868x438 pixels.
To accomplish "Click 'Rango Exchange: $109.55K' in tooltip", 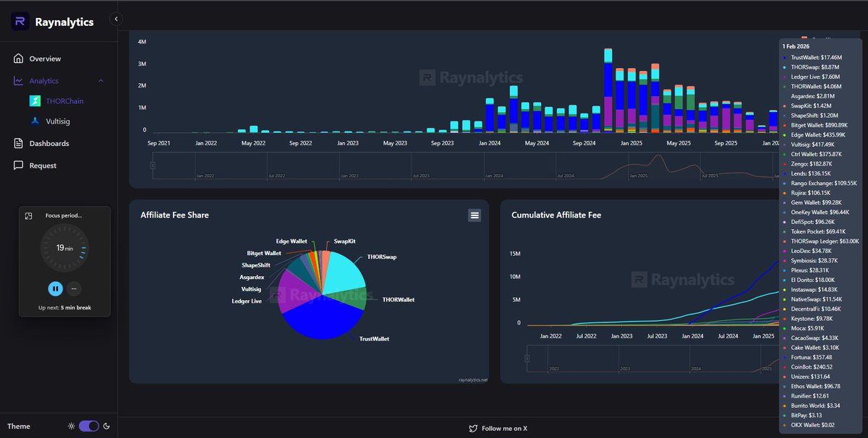I will click(x=824, y=183).
